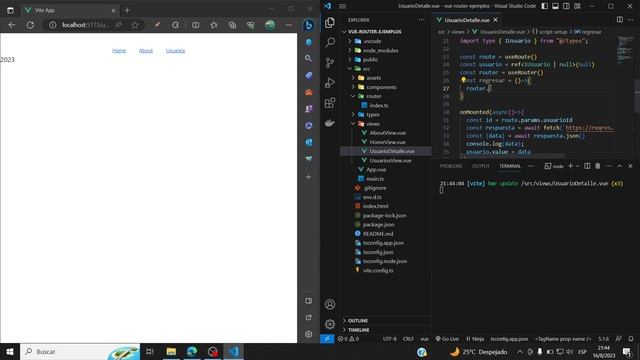
Task: Kill the terminal with trash icon
Action: pyautogui.click(x=598, y=166)
